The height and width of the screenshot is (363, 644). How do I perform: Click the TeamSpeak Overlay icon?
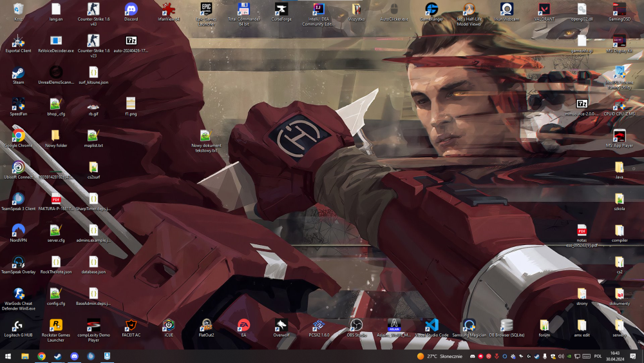[18, 265]
